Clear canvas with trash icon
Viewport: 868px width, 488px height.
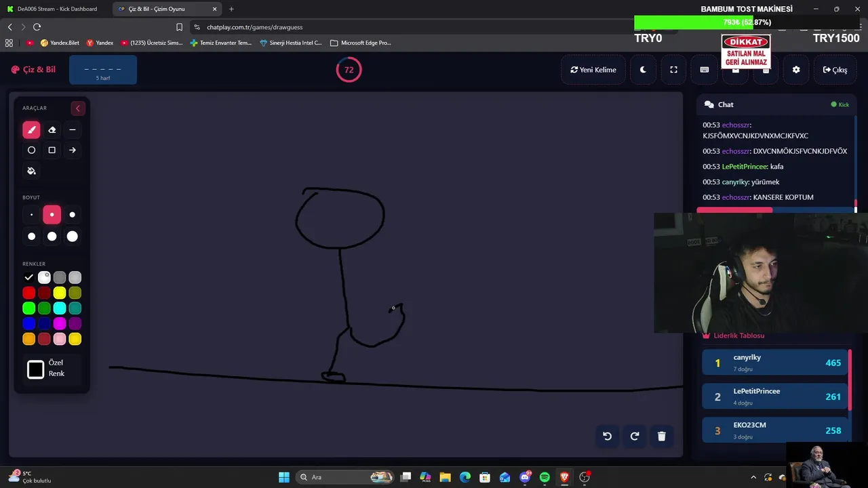click(x=662, y=436)
